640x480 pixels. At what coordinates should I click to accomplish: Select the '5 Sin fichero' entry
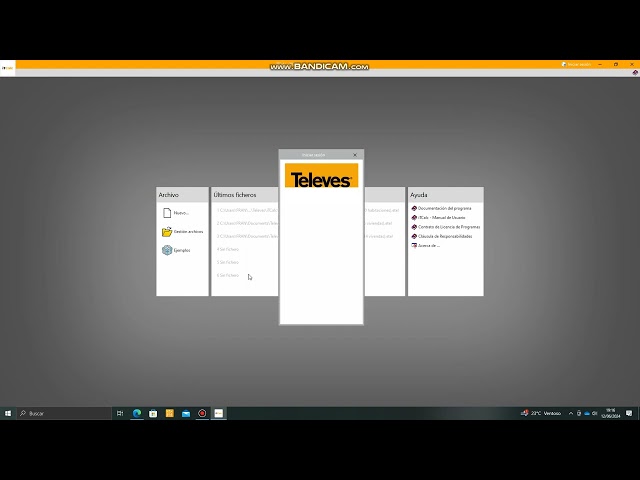click(x=228, y=262)
